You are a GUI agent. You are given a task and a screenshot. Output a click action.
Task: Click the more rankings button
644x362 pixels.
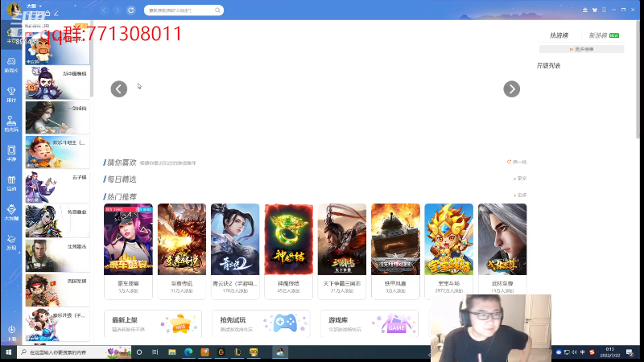point(581,49)
